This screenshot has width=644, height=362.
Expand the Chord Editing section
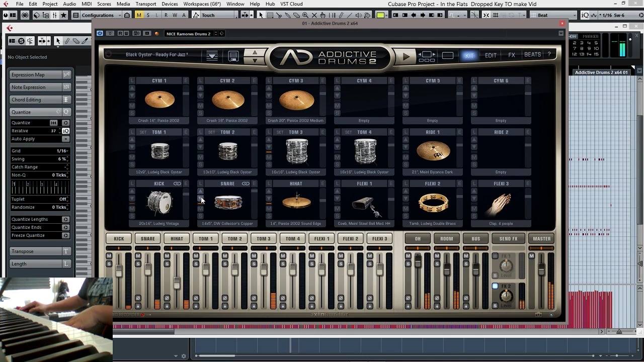click(40, 100)
